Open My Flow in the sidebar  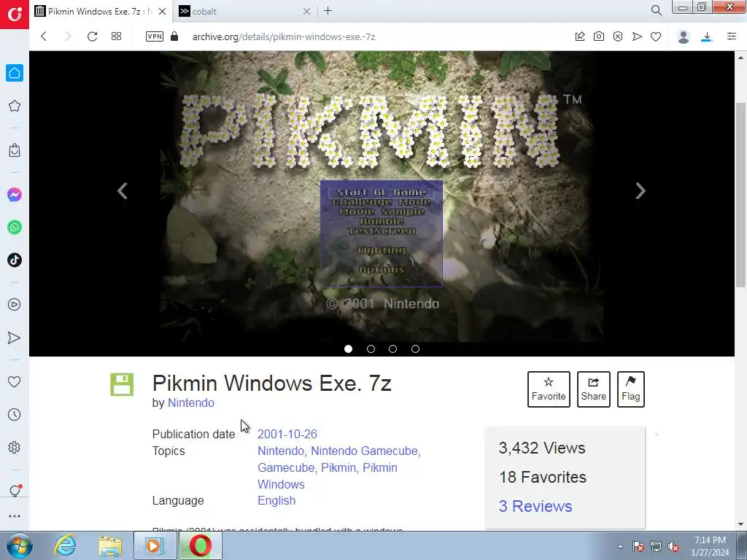point(15,338)
